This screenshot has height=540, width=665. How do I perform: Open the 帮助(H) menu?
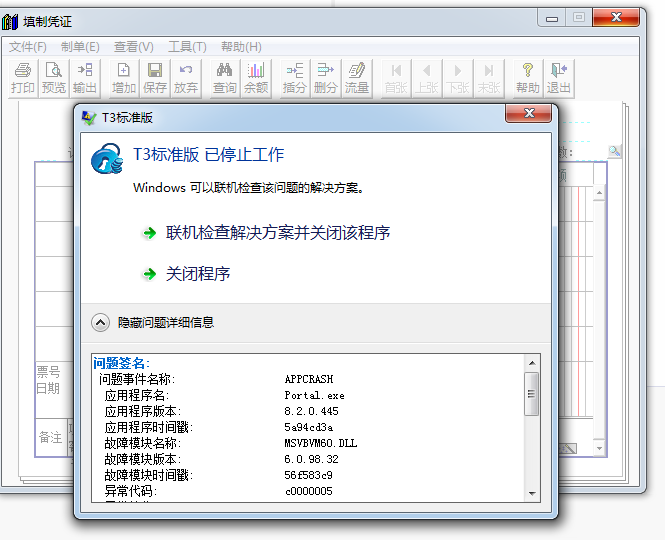pyautogui.click(x=241, y=47)
